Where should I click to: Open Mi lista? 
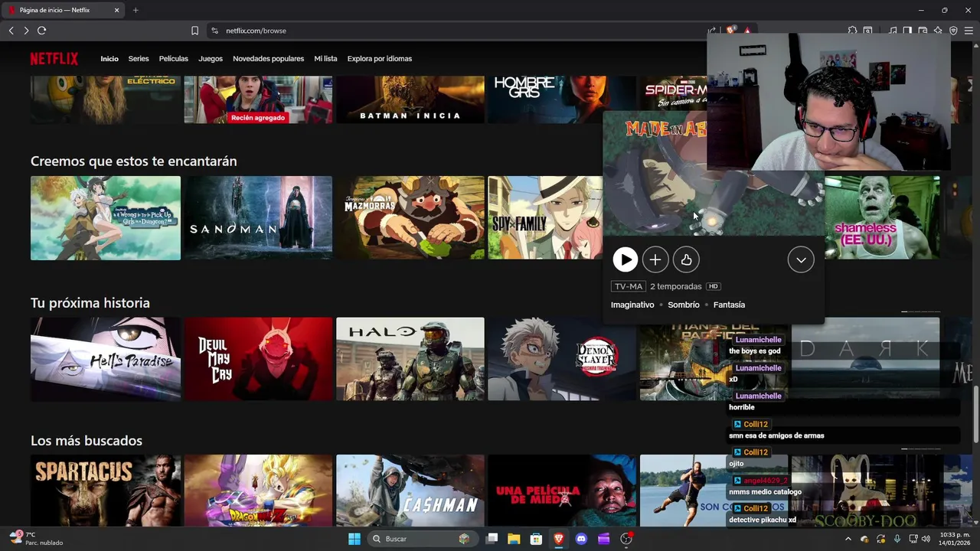coord(325,59)
